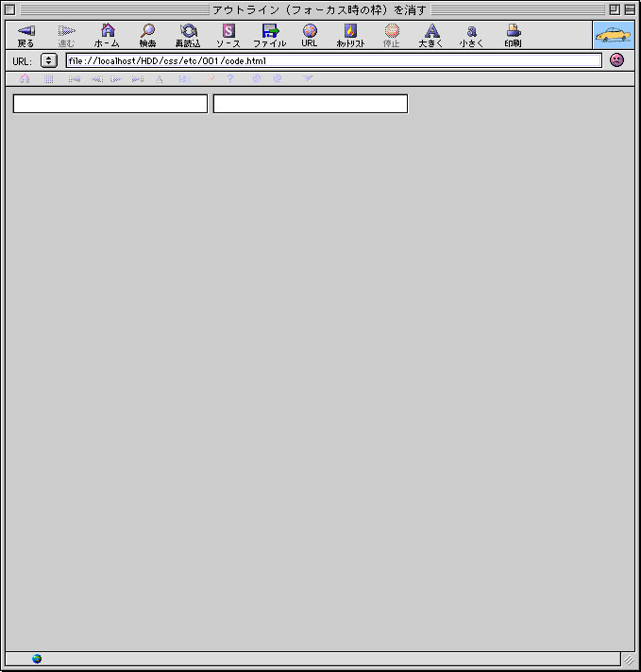Image resolution: width=641 pixels, height=672 pixels.
Task: Increase text size with 大きく
Action: point(430,36)
